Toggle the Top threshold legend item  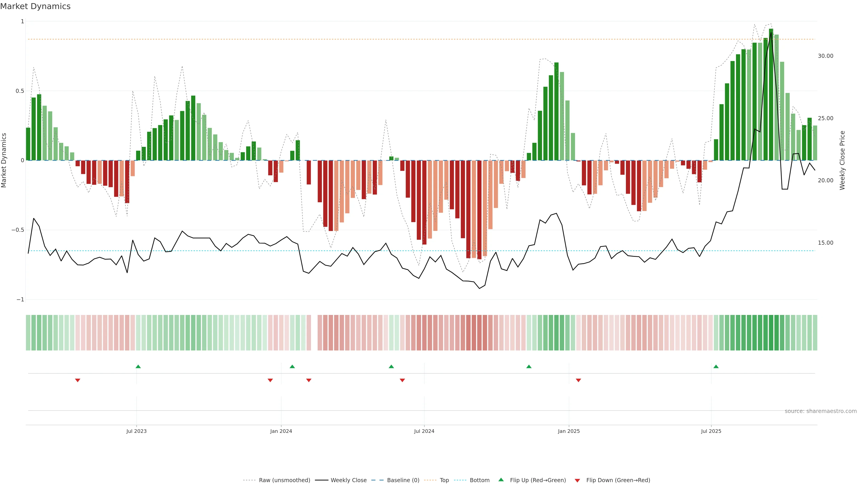coord(444,480)
